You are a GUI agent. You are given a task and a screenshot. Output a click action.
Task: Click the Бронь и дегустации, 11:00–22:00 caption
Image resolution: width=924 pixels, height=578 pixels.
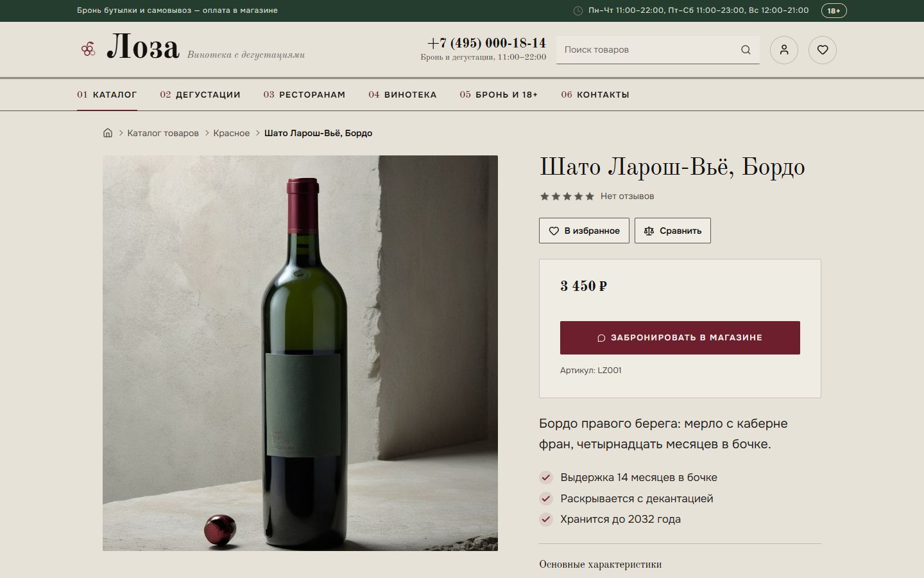tap(483, 57)
